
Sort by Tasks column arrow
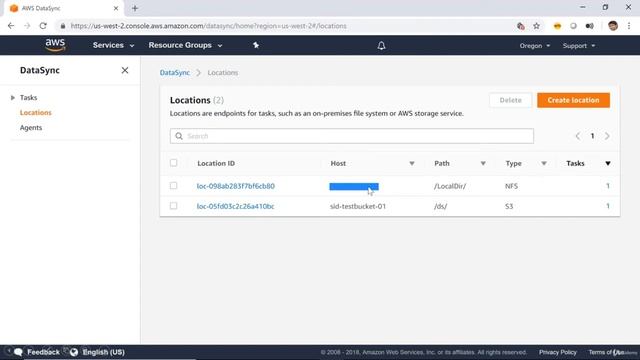pos(608,163)
